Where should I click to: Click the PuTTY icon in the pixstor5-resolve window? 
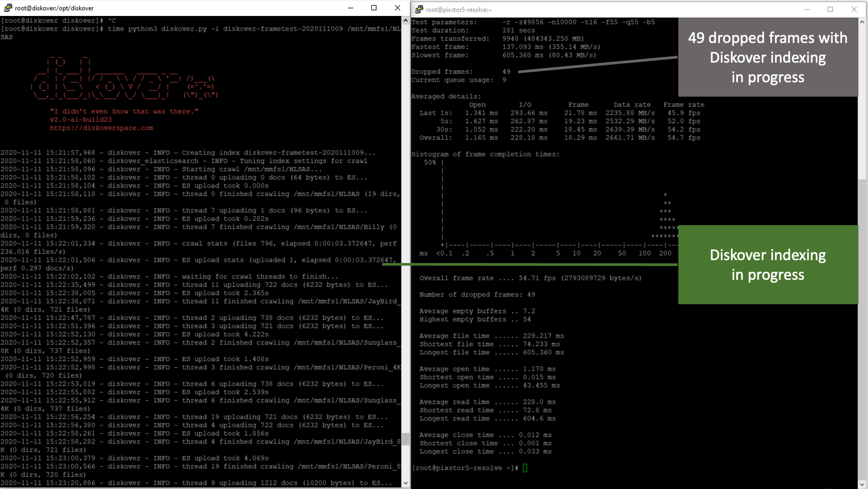click(x=419, y=10)
